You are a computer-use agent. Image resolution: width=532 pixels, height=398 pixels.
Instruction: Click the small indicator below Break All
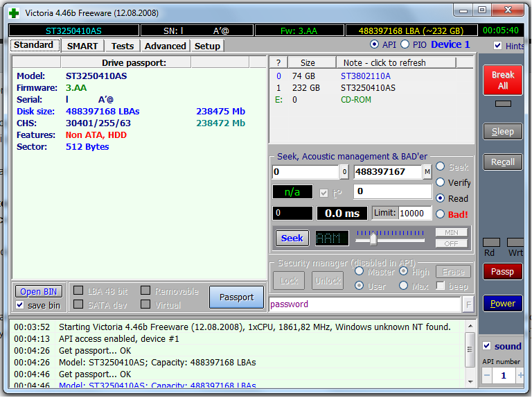(x=503, y=104)
